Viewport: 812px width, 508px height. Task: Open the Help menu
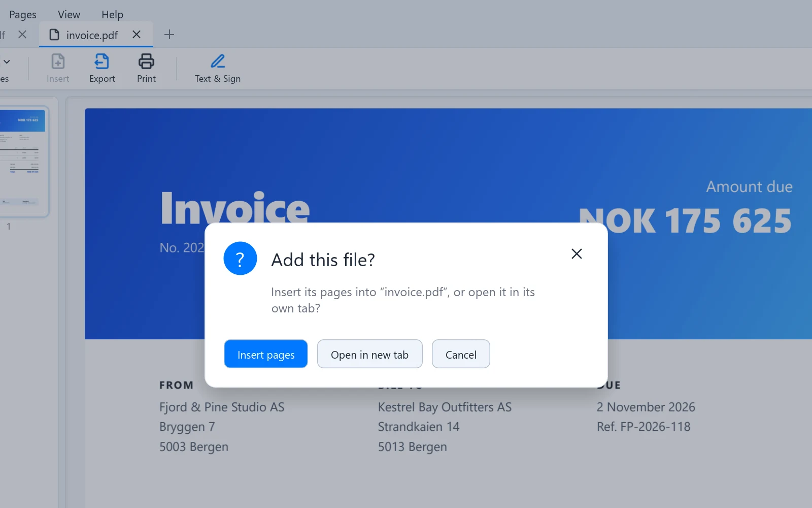112,15
